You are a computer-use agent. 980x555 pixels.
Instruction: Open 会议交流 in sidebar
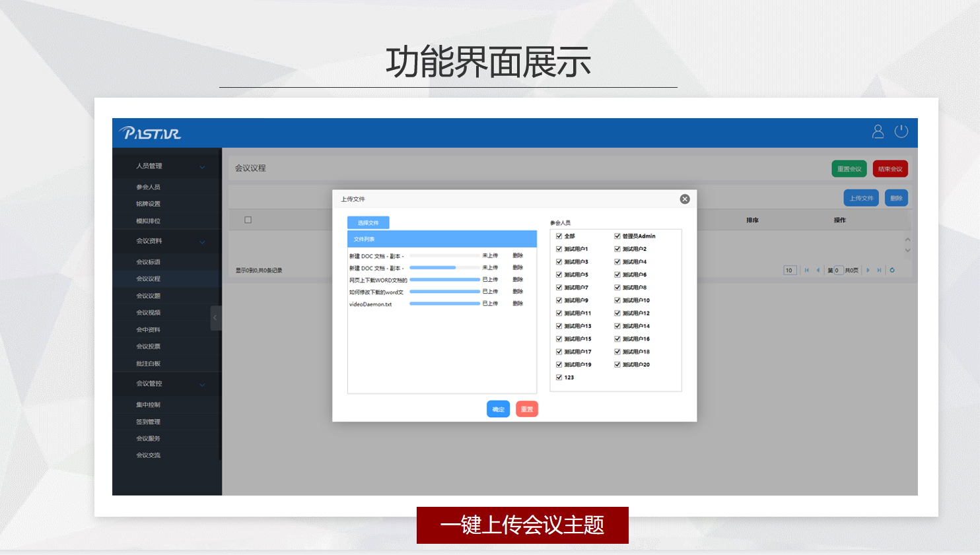[149, 455]
